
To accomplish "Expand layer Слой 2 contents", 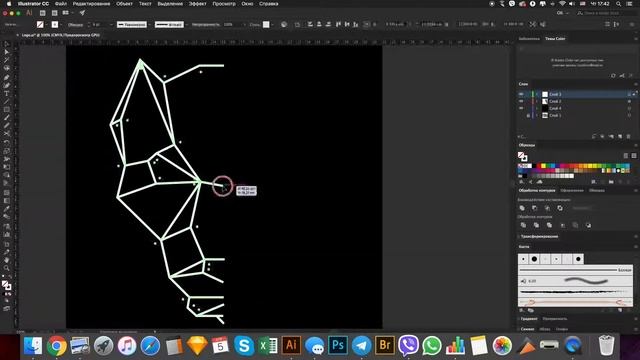I will pos(537,101).
